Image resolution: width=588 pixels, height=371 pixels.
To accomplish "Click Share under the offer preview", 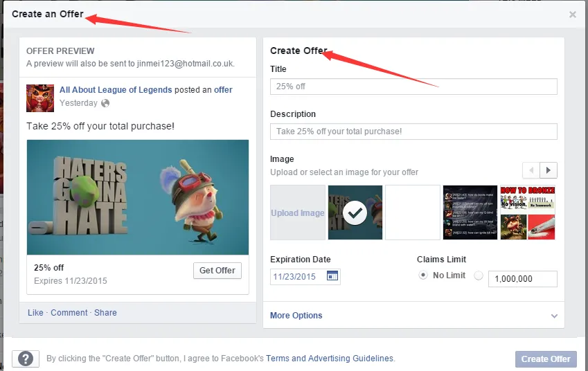I will [x=105, y=313].
